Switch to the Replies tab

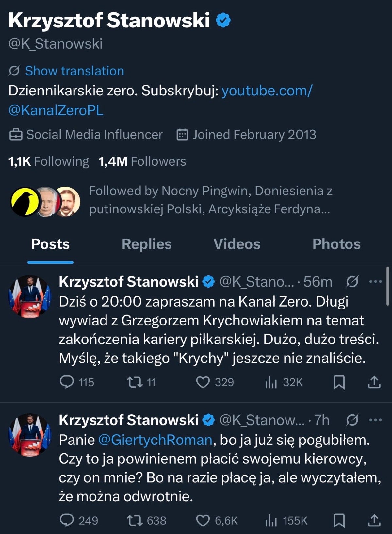147,244
